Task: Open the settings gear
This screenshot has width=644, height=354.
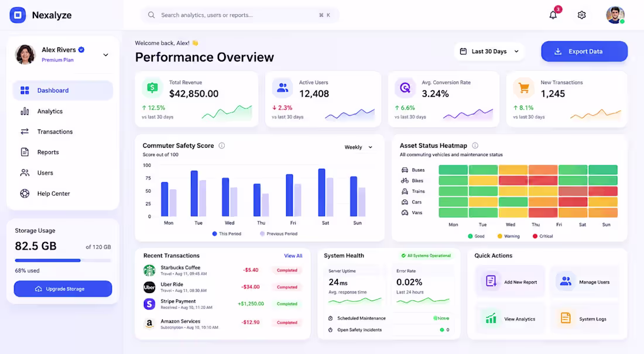Action: click(x=581, y=15)
